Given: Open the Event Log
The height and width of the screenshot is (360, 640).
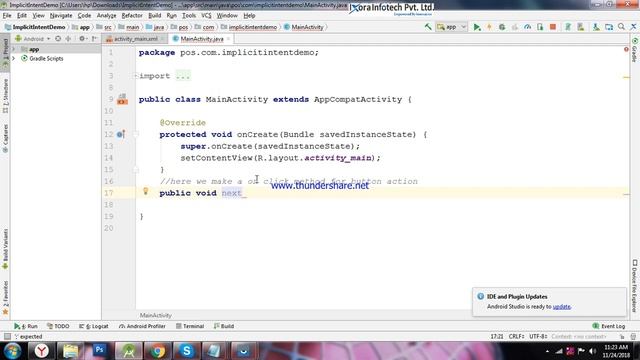Looking at the screenshot, I should click(x=609, y=326).
